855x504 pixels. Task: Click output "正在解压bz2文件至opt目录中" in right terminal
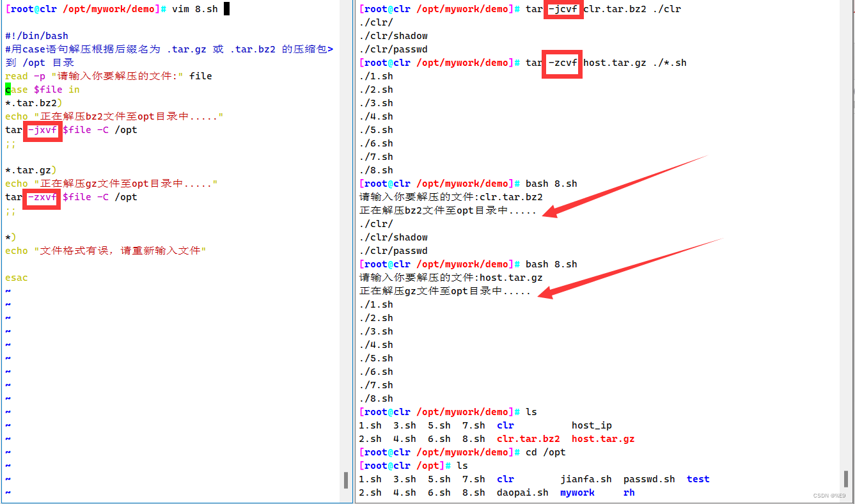point(448,210)
